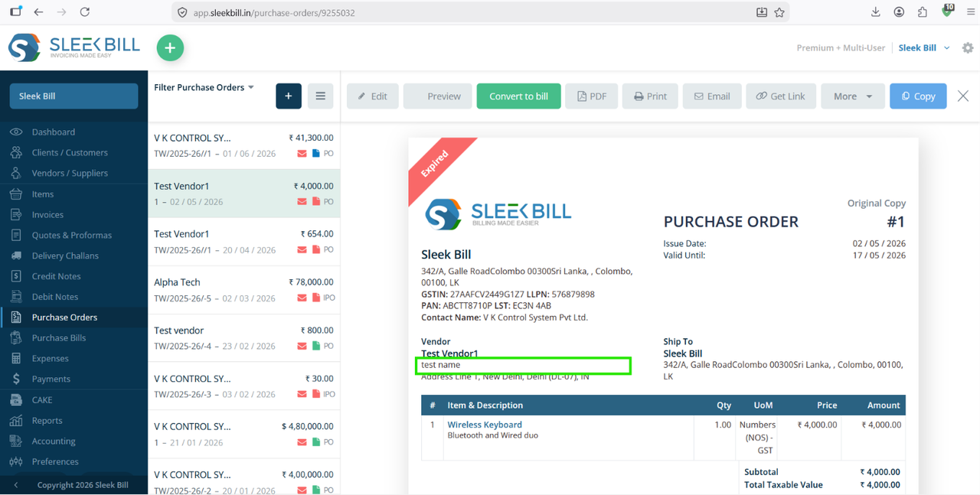Image resolution: width=980 pixels, height=495 pixels.
Task: Open Credit Notes in the sidebar
Action: 56,276
